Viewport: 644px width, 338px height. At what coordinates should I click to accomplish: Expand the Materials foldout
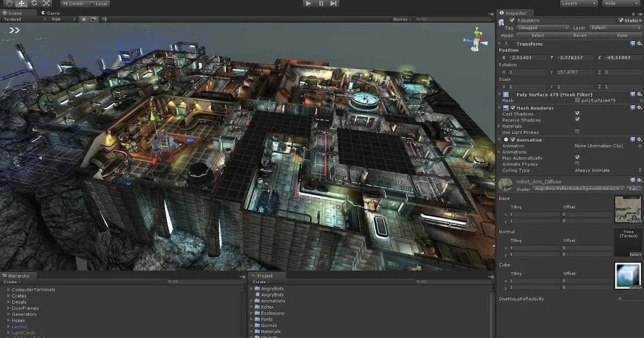(x=500, y=126)
